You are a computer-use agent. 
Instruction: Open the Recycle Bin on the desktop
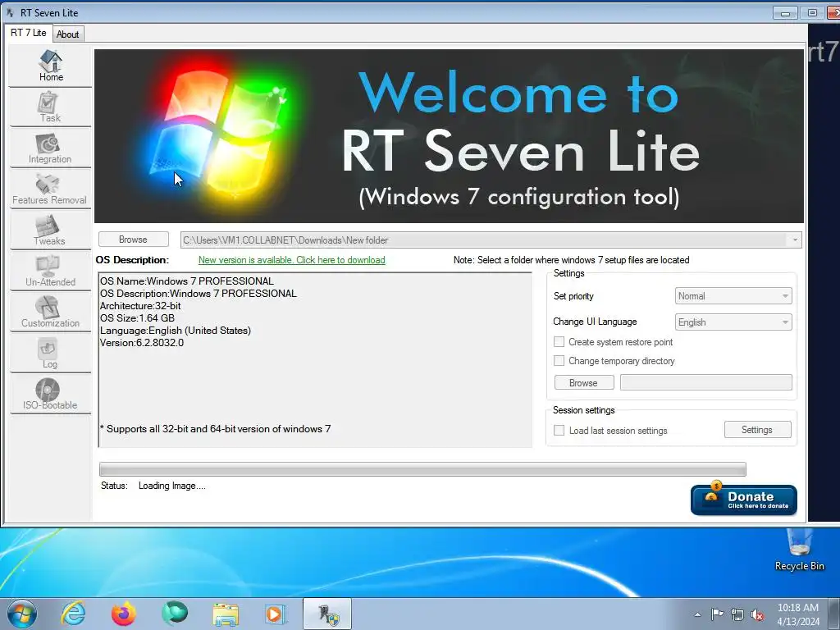(799, 550)
